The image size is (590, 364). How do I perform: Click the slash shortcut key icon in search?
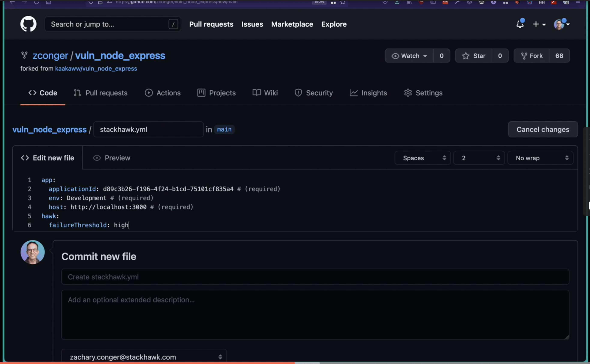[173, 24]
